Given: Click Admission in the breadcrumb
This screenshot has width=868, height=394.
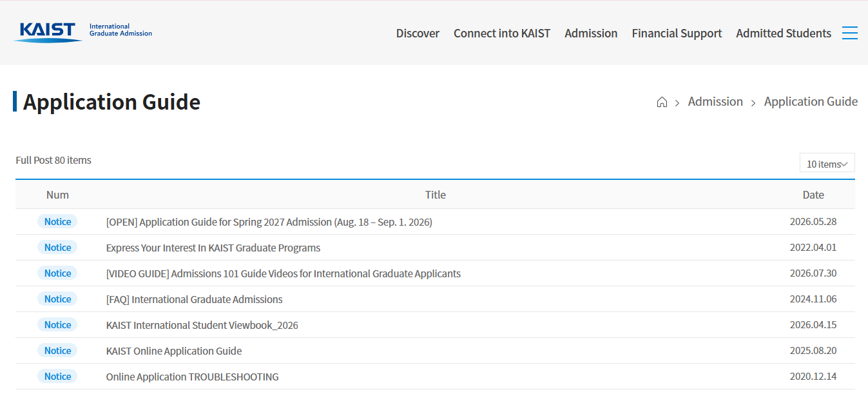Looking at the screenshot, I should coord(715,102).
